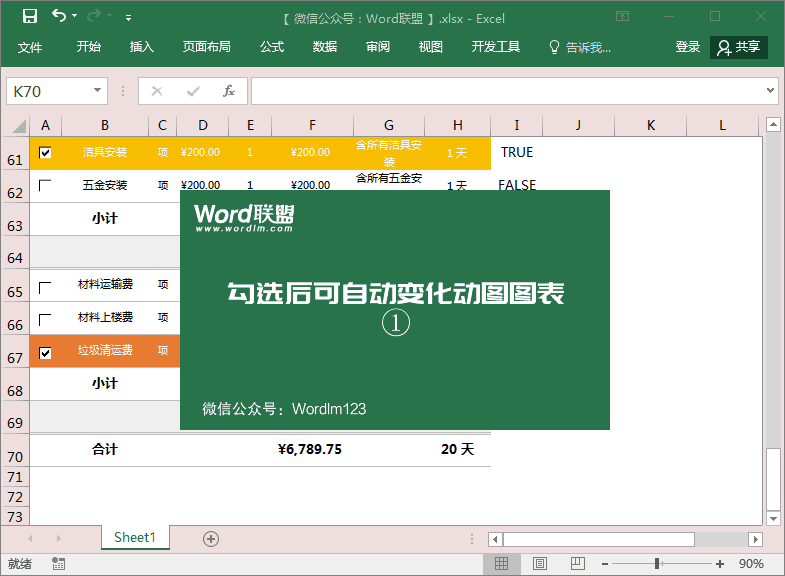Open Customize Quick Access Toolbar dropdown
The width and height of the screenshot is (785, 576).
(x=129, y=18)
